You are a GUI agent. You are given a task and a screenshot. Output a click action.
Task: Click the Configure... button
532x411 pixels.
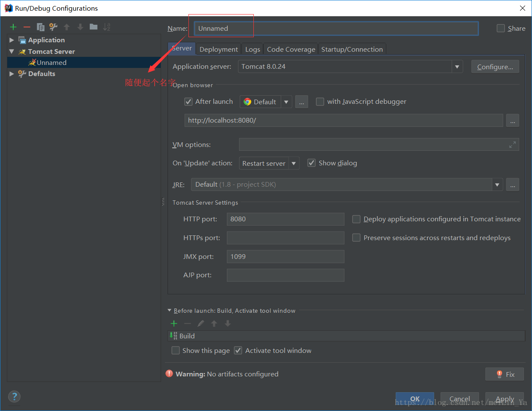tap(495, 67)
